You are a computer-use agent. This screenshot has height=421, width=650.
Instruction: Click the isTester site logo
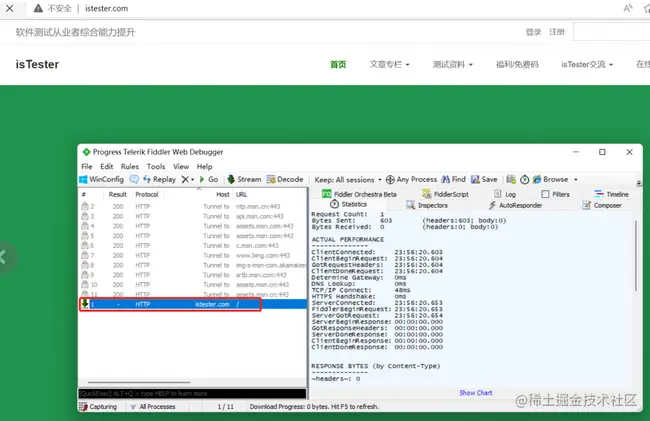(x=37, y=64)
